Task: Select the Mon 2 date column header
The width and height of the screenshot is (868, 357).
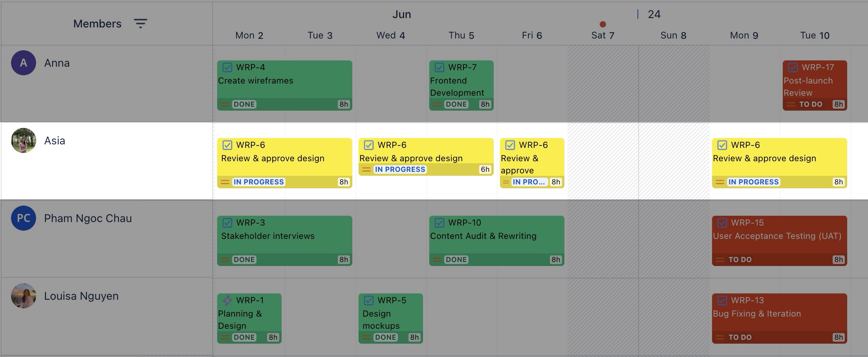Action: [249, 35]
